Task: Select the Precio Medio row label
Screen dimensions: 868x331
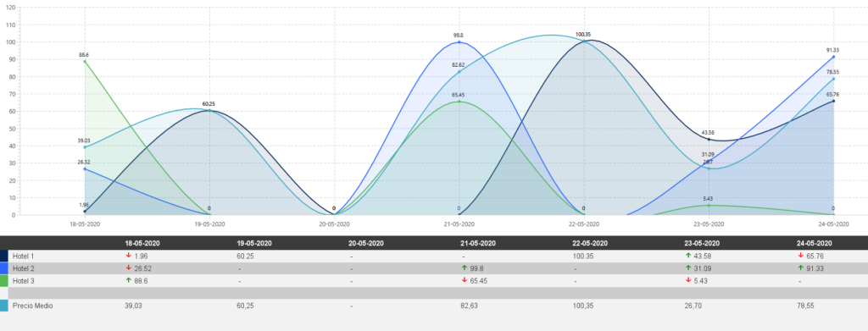Action: click(33, 306)
